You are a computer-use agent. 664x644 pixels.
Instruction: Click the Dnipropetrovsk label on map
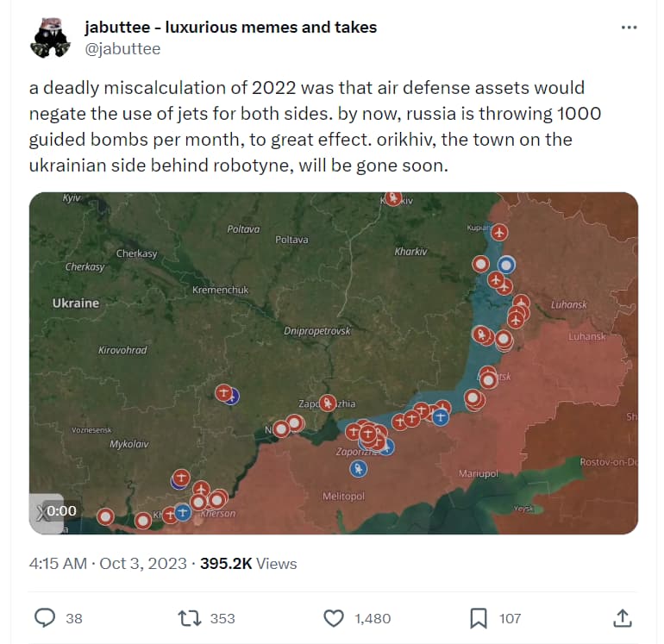tap(317, 331)
